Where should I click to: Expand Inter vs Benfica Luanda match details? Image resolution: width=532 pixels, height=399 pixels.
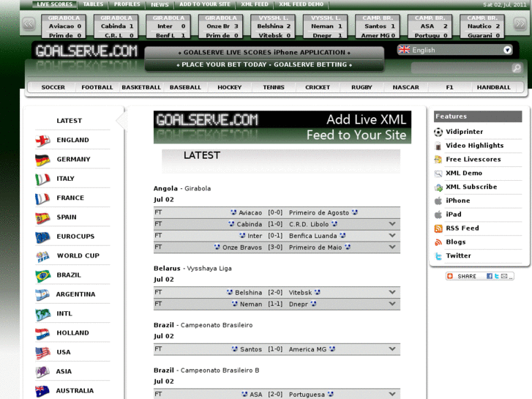(392, 236)
